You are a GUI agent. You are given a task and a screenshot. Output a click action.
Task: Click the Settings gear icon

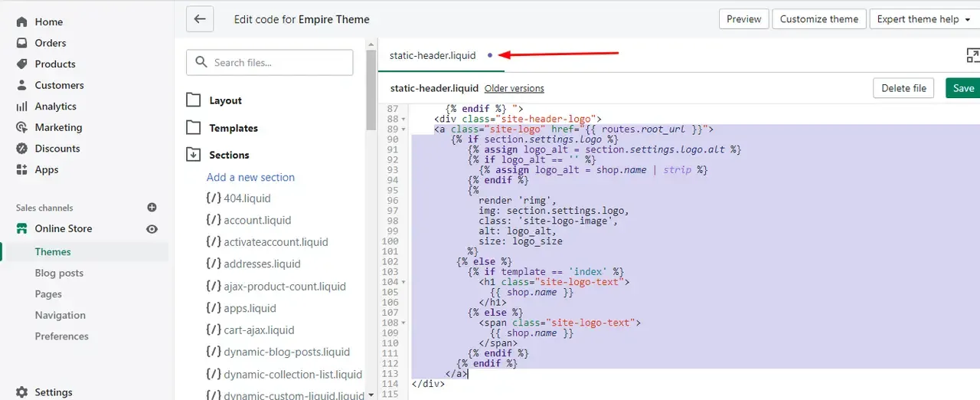(21, 392)
